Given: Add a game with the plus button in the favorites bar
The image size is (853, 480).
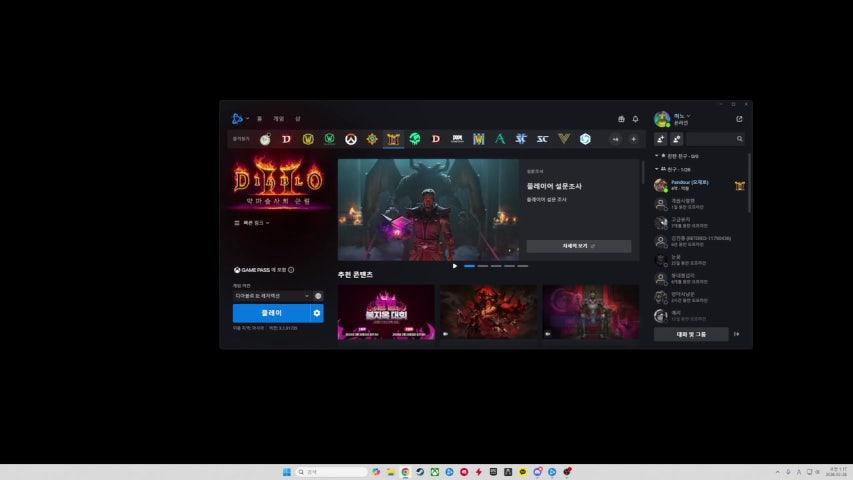Looking at the screenshot, I should tap(633, 139).
